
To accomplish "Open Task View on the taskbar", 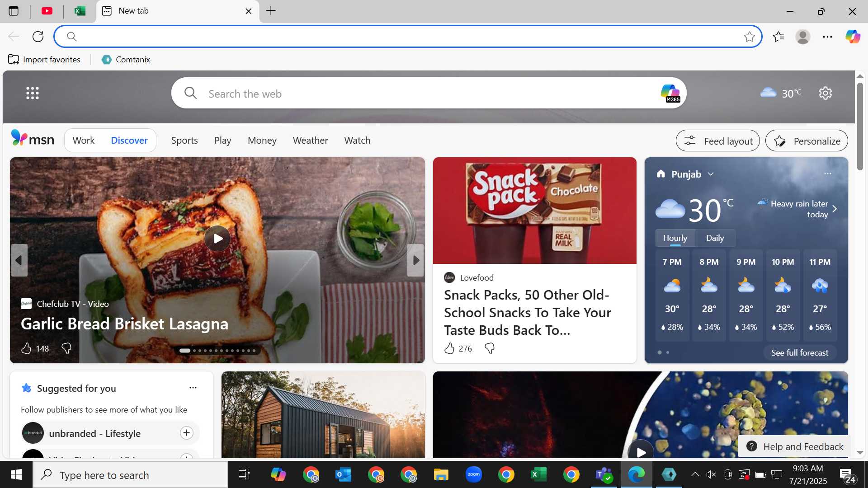I will [x=244, y=474].
